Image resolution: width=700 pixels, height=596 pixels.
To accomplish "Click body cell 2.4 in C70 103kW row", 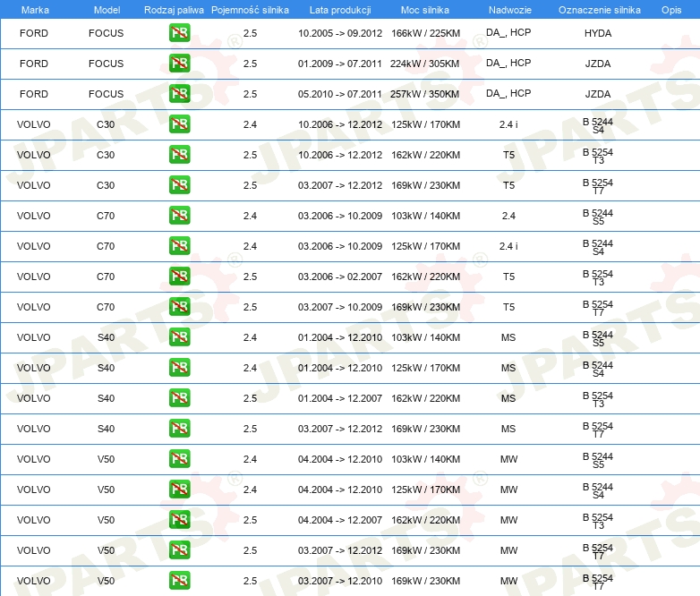I will [508, 215].
